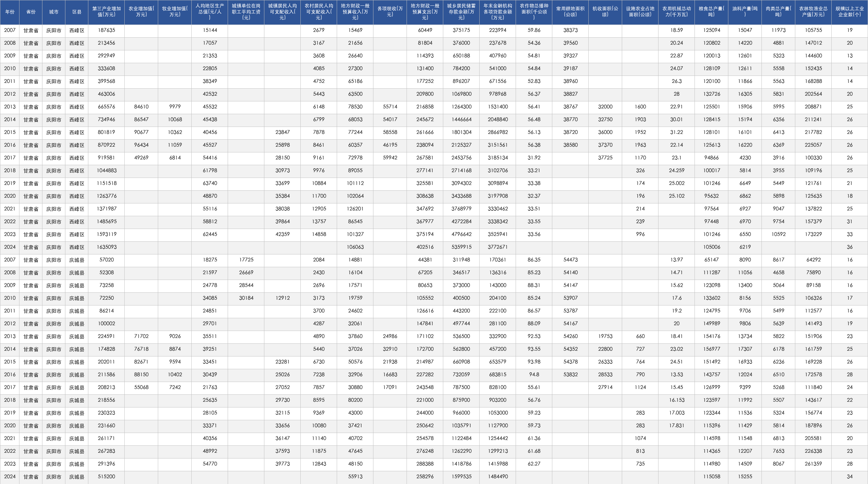Select 17725 in the 城镇单位在岗职工平均工资 column
The image size is (868, 484).
(246, 260)
